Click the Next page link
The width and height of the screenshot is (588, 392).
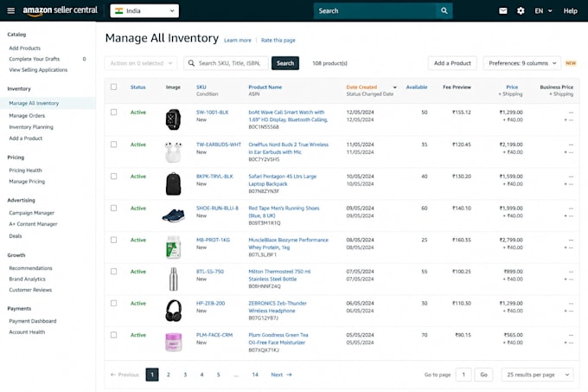281,375
